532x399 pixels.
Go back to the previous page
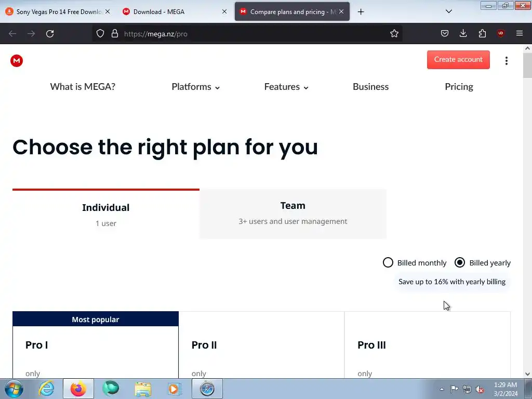click(12, 34)
